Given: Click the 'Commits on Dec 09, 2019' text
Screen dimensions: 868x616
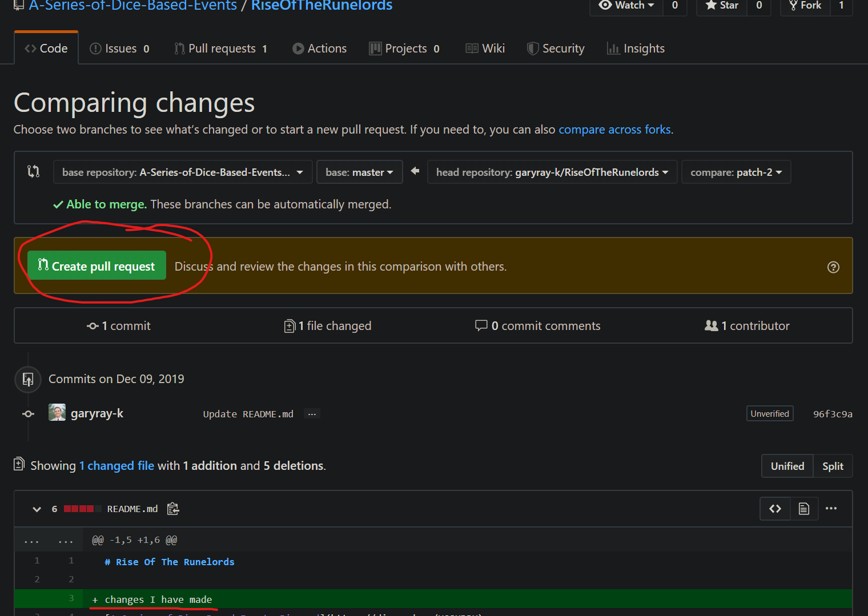Looking at the screenshot, I should pyautogui.click(x=116, y=379).
